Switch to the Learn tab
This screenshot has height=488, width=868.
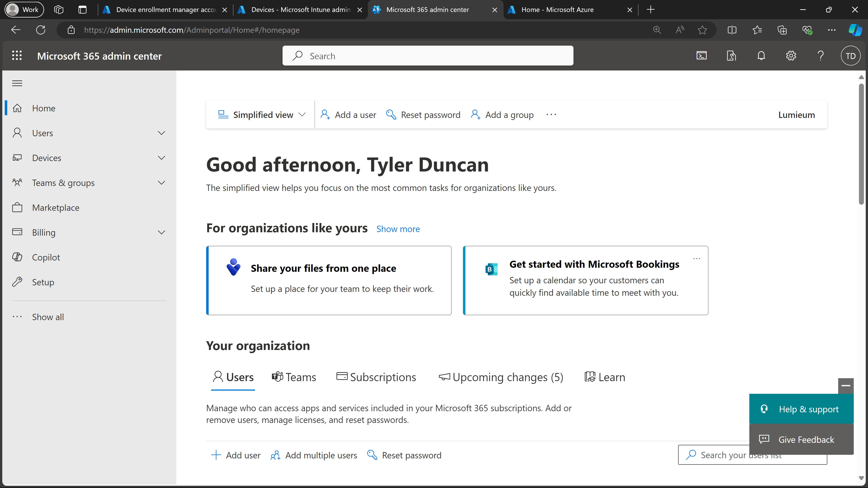[x=605, y=377]
